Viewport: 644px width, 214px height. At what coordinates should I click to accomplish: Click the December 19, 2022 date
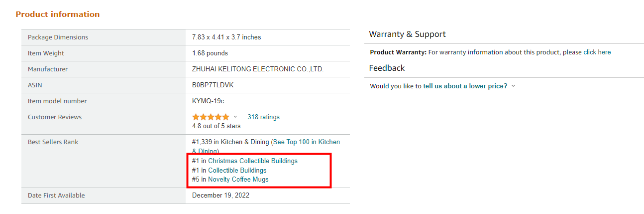pyautogui.click(x=220, y=195)
